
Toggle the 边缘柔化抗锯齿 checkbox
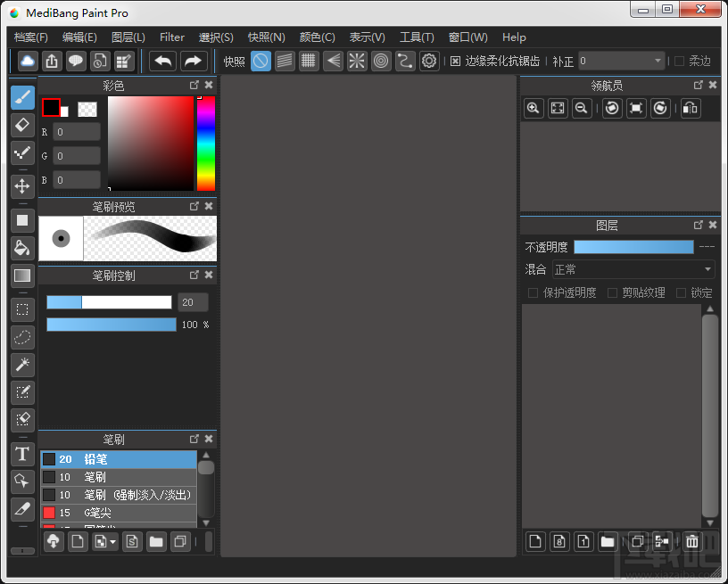coord(456,62)
